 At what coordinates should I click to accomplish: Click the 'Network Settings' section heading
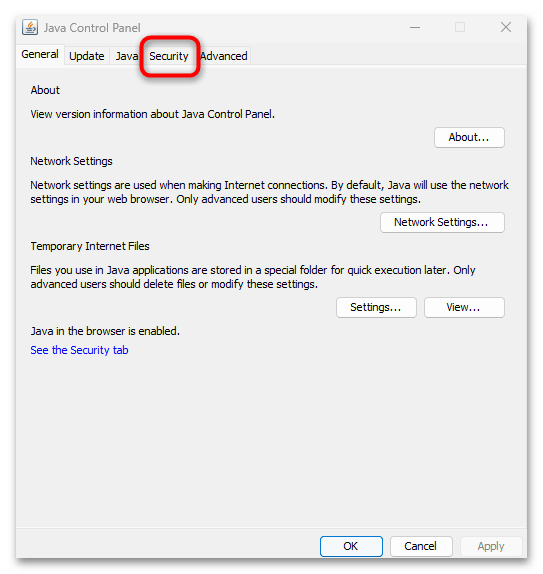tap(71, 161)
